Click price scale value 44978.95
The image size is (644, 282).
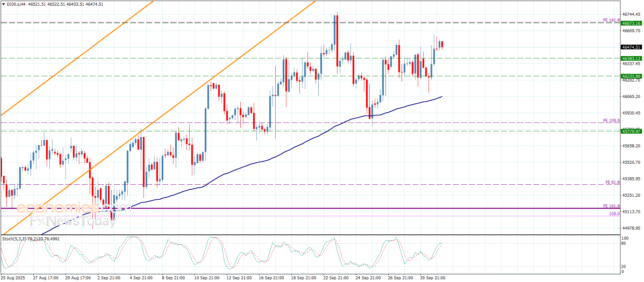point(631,228)
